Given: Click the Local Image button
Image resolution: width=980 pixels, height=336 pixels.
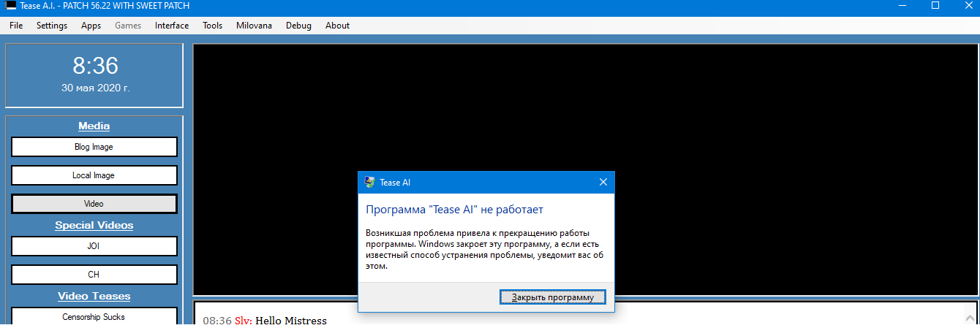Looking at the screenshot, I should click(x=94, y=175).
